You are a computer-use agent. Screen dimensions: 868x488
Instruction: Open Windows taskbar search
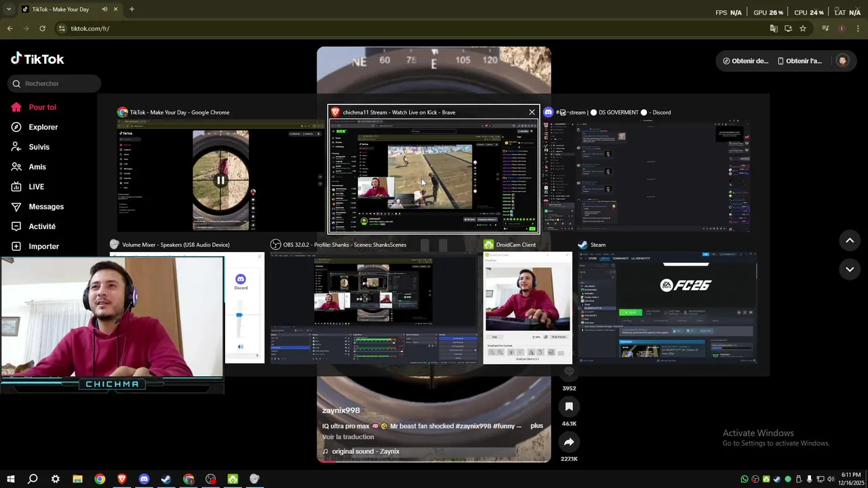click(x=33, y=479)
